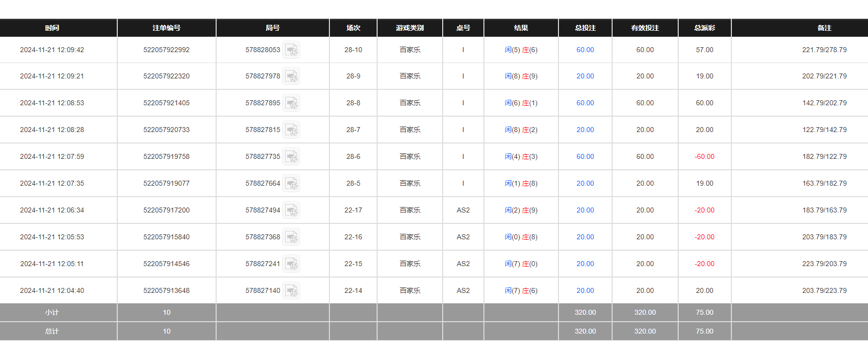868x350 pixels.
Task: Open the 60.00 total bet link for session 28-8
Action: (585, 103)
